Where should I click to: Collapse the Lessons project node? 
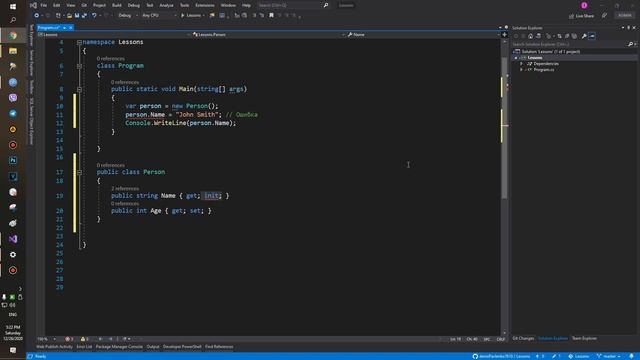[516, 58]
